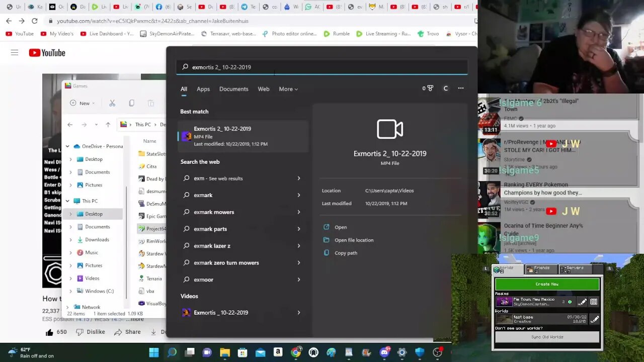Select the Documents search filter tab
644x362 pixels.
234,89
